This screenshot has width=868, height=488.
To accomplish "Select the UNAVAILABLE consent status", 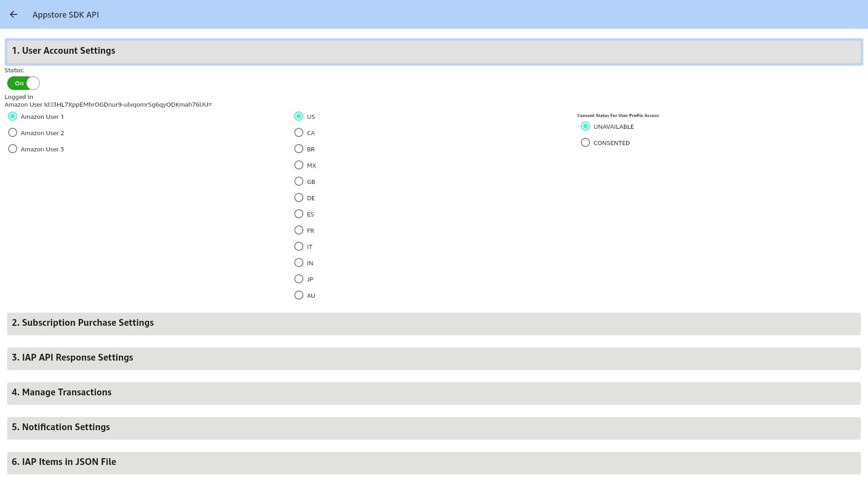I will point(585,127).
